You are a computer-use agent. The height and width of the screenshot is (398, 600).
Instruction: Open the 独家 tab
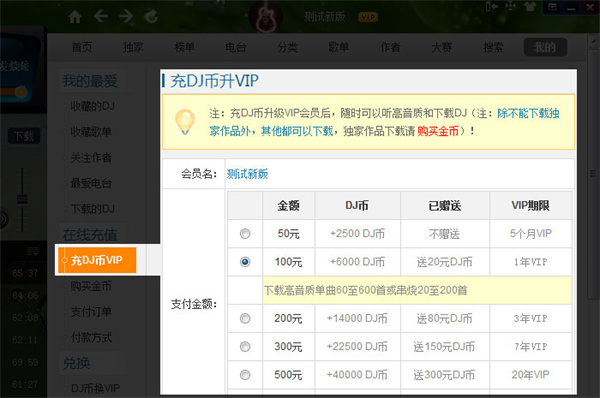(x=133, y=47)
